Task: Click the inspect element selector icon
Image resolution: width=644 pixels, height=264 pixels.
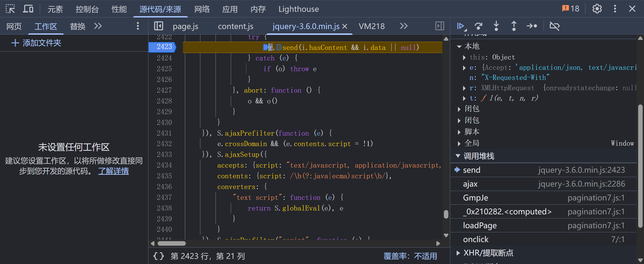Action: click(x=10, y=9)
